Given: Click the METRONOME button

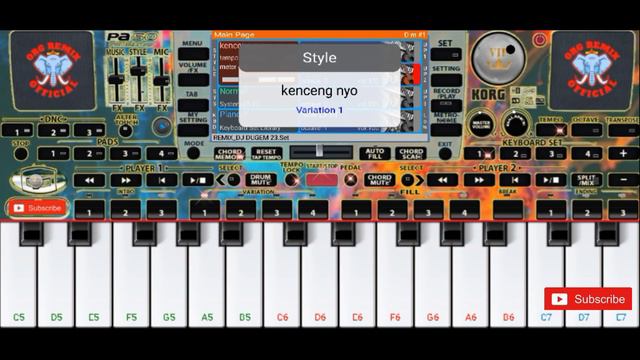Looking at the screenshot, I should [446, 130].
